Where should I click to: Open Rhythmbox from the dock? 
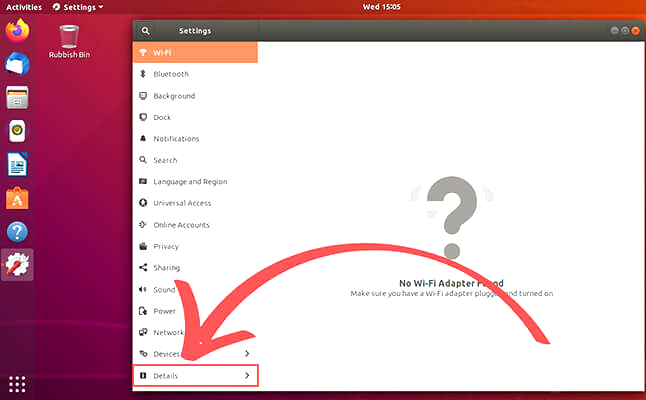coord(17,131)
